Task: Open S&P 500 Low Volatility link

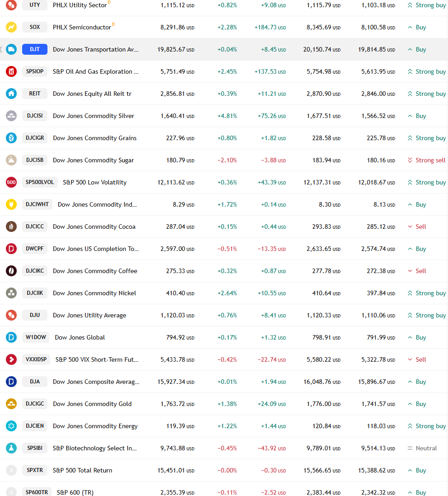Action: point(94,182)
